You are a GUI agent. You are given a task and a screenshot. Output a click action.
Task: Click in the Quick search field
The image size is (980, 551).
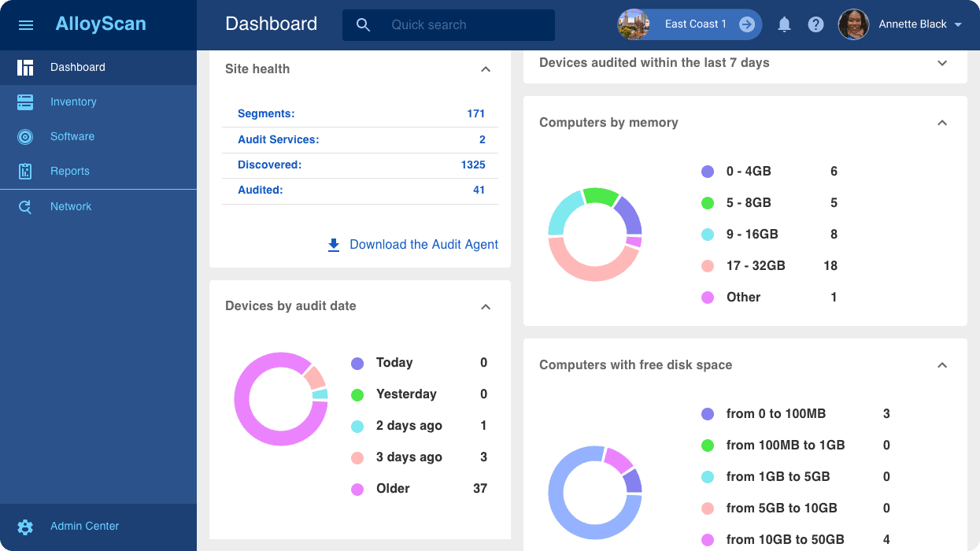coord(464,25)
